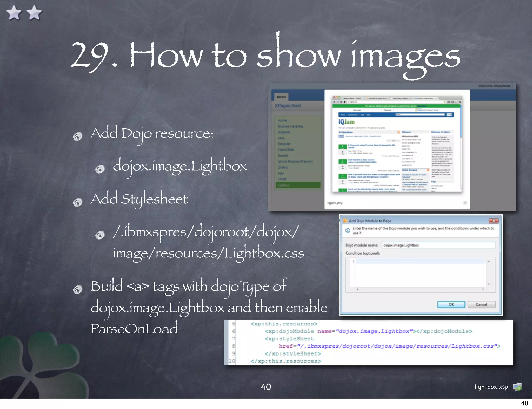Click the XPages Blast title
The image size is (532, 409).
(x=288, y=106)
